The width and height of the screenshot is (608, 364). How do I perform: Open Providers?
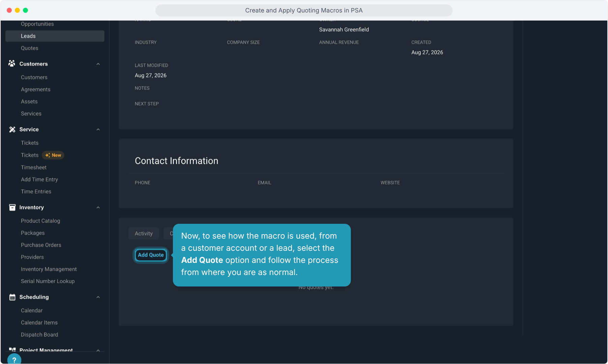[32, 257]
